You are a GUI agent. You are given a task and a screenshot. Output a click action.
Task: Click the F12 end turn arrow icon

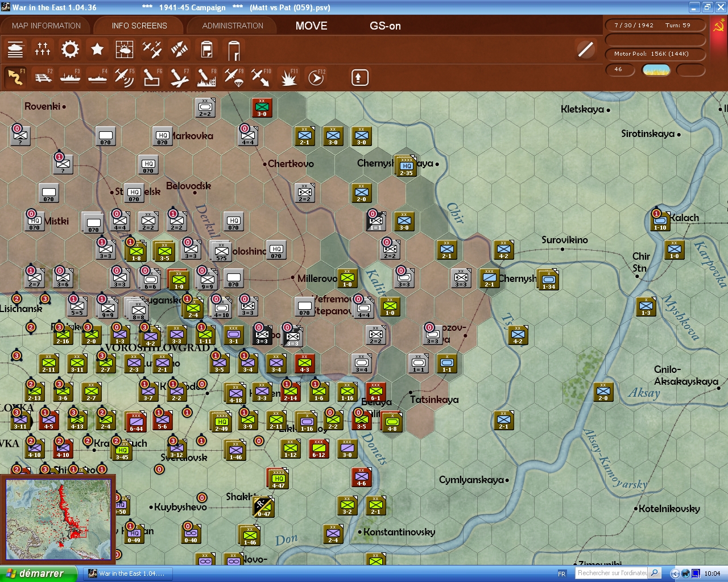(316, 77)
